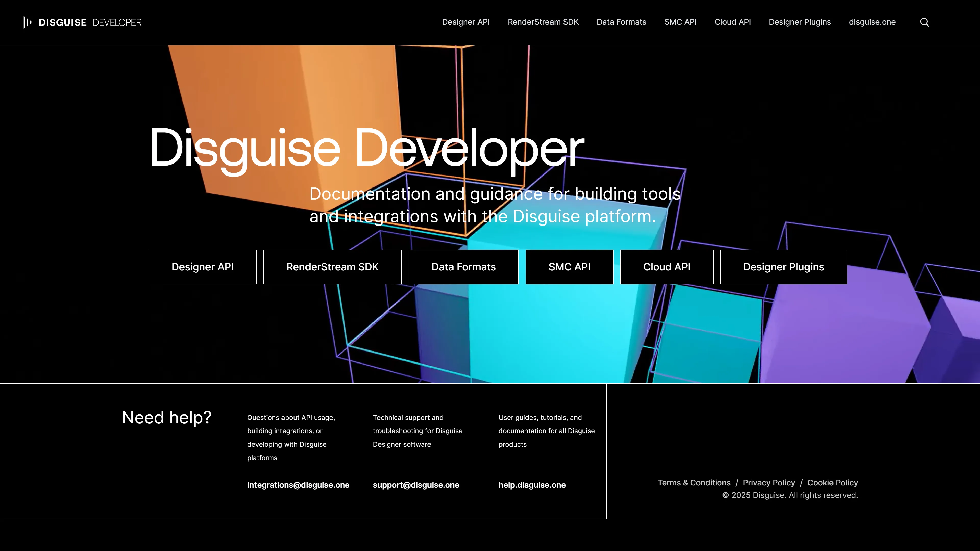Image resolution: width=980 pixels, height=551 pixels.
Task: Open the SMC API card
Action: tap(569, 267)
